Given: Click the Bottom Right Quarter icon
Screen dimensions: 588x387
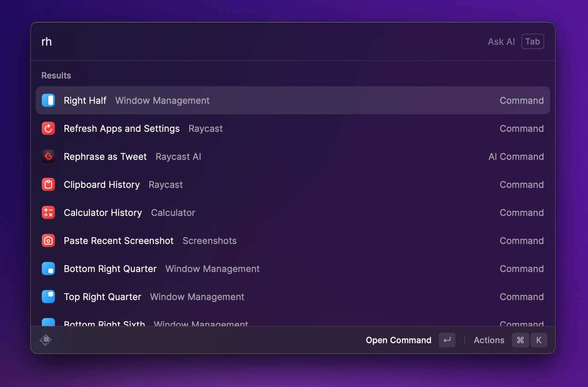Looking at the screenshot, I should point(48,269).
